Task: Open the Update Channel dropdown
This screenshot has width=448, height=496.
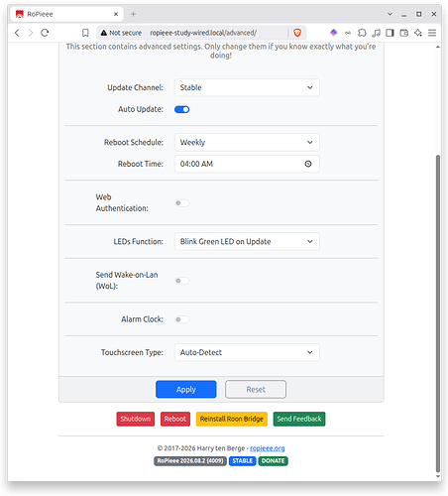Action: [x=247, y=87]
